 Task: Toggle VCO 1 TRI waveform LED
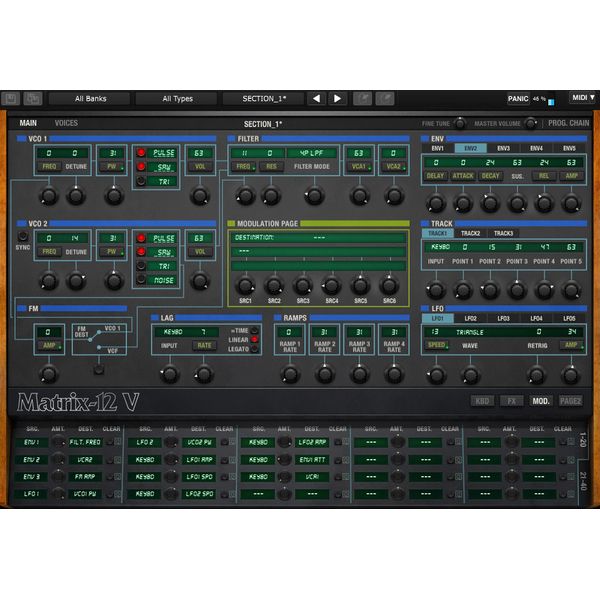click(x=141, y=181)
